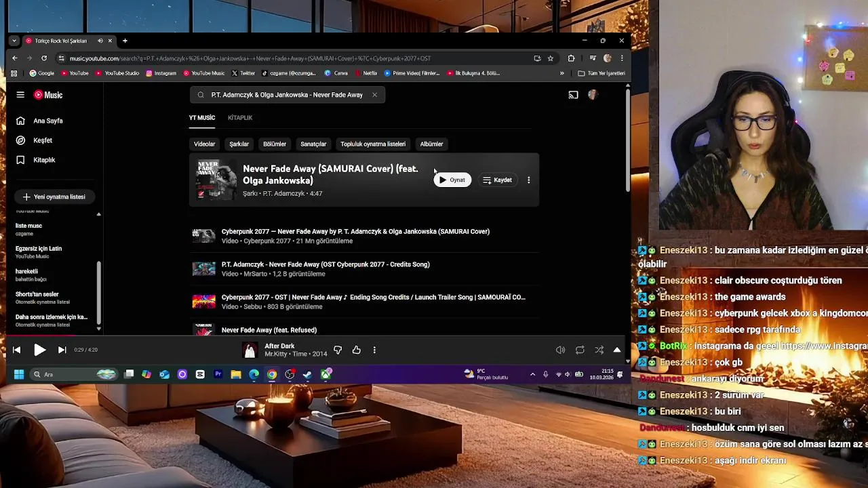
Task: Open the Tüm Yer İşaretleri bookmarks folder
Action: click(x=601, y=73)
